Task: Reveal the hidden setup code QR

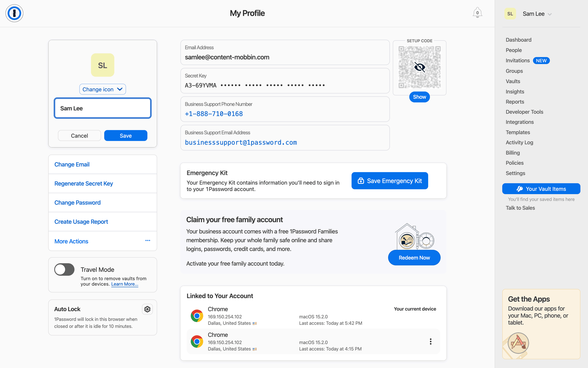Action: click(x=420, y=67)
